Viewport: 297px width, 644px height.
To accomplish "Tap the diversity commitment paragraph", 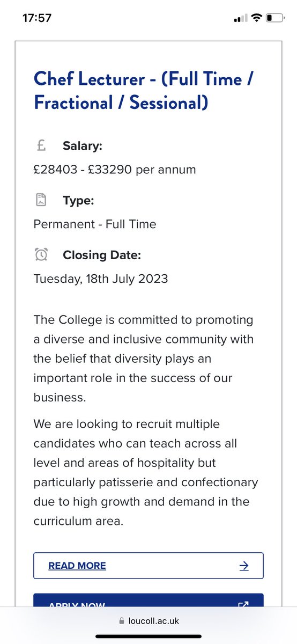I will coord(143,358).
